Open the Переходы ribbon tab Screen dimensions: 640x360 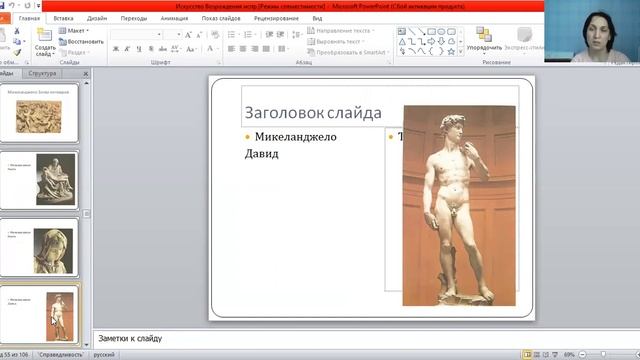click(x=134, y=18)
